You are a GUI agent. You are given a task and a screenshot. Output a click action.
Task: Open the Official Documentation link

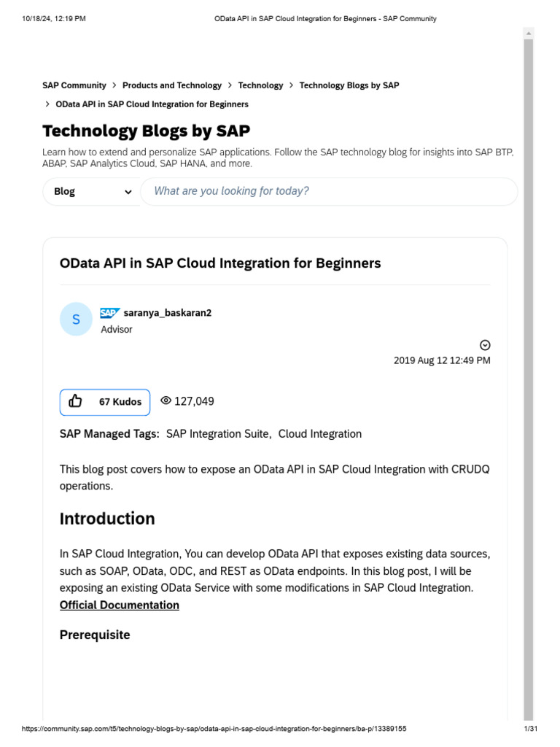(x=120, y=605)
